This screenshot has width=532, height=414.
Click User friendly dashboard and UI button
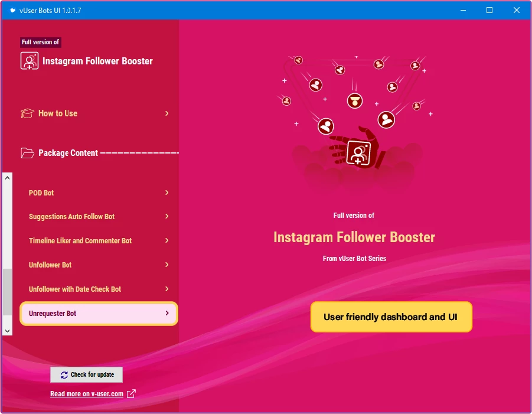coord(391,317)
